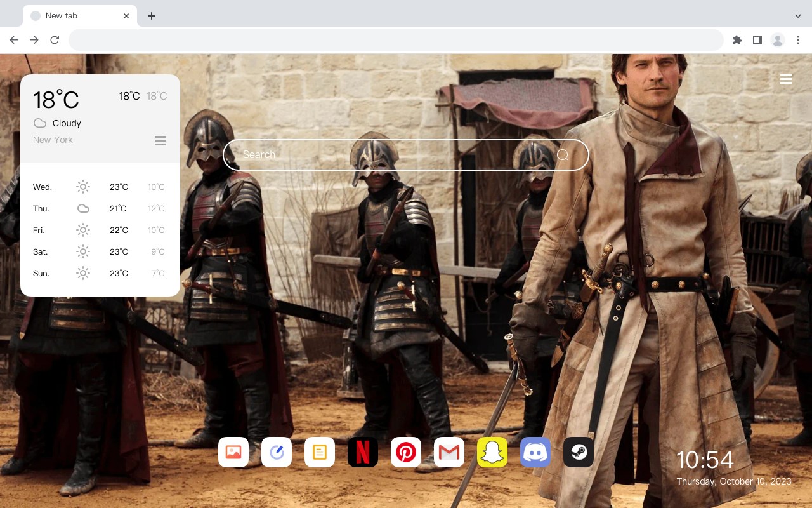The width and height of the screenshot is (812, 508).
Task: Click Saturday's sunny weather icon
Action: tap(83, 251)
